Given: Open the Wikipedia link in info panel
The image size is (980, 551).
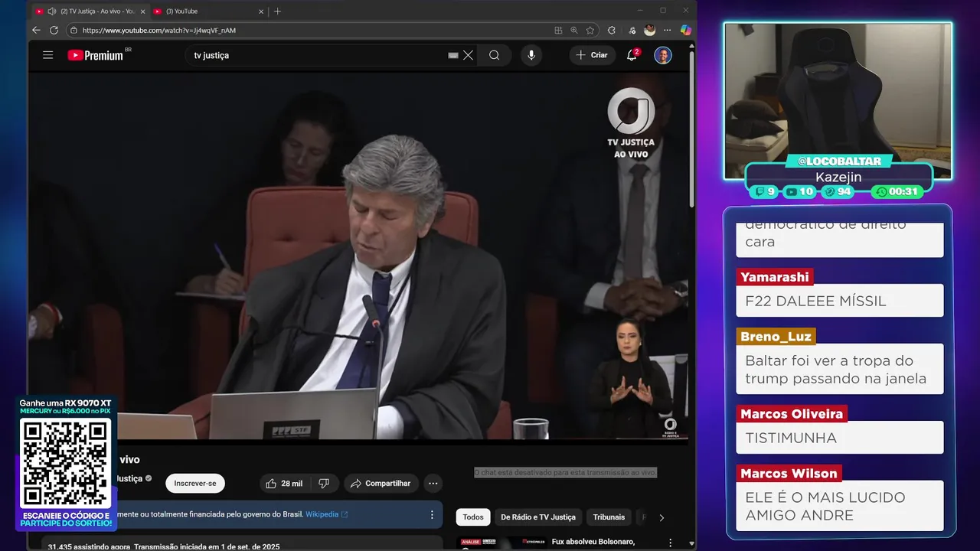Looking at the screenshot, I should point(326,514).
